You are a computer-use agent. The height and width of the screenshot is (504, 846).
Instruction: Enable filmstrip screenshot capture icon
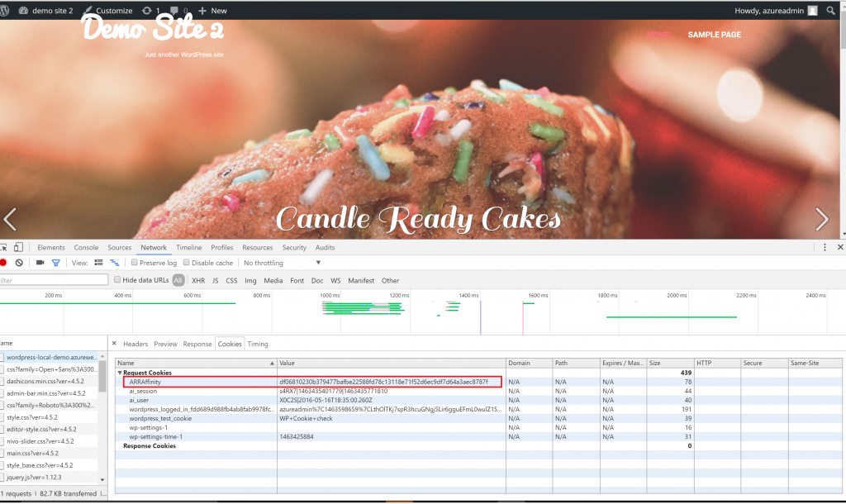click(39, 262)
